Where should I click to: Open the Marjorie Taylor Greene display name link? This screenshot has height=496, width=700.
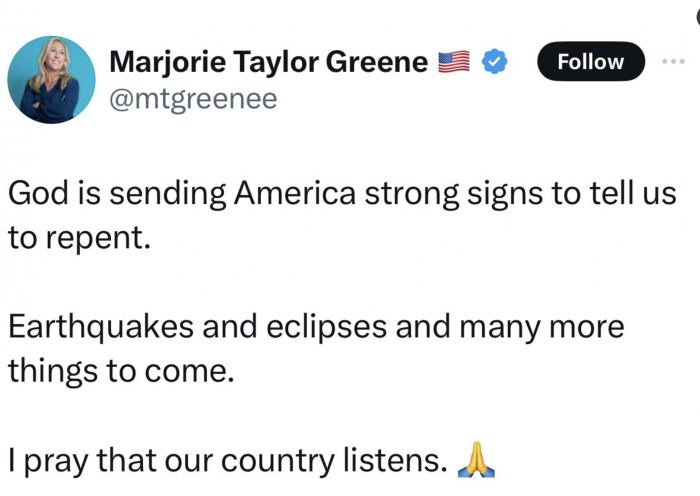coord(269,62)
